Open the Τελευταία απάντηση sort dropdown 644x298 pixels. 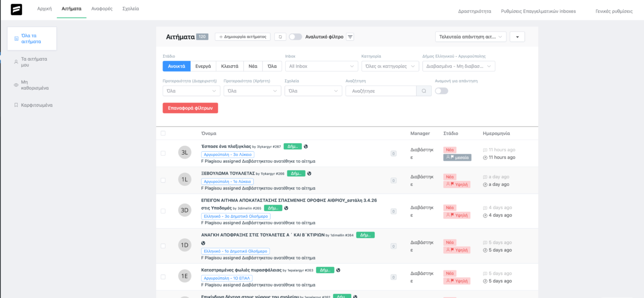click(x=470, y=37)
